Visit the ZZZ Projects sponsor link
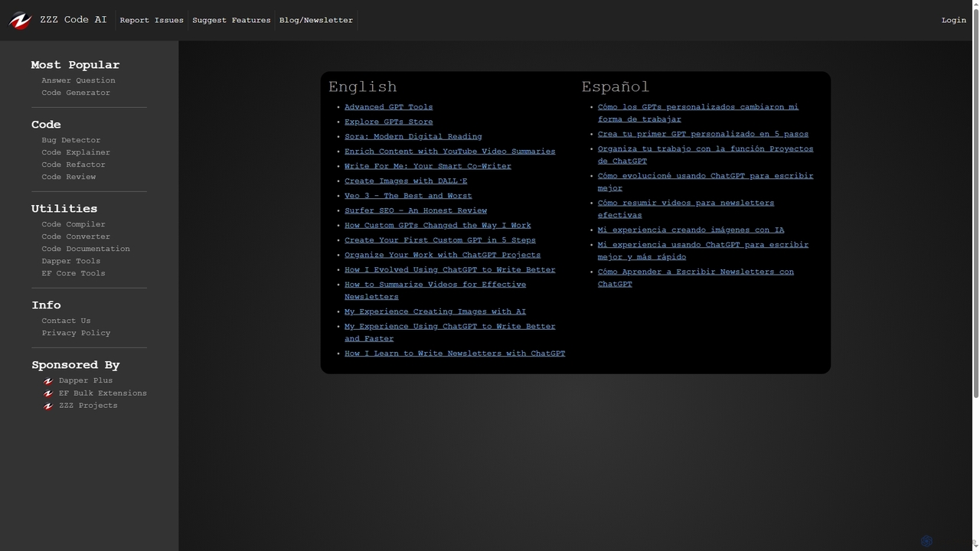Screen dimensions: 980x551 pos(88,406)
